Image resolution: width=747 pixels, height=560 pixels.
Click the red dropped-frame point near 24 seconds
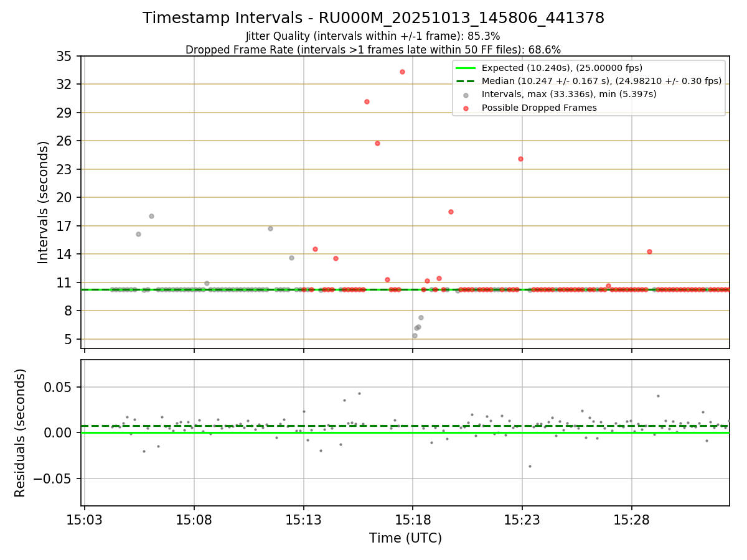(x=520, y=159)
